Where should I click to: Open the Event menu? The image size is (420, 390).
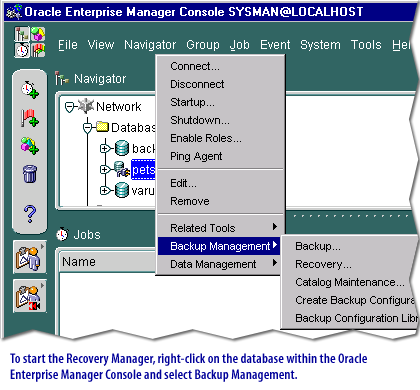click(275, 45)
